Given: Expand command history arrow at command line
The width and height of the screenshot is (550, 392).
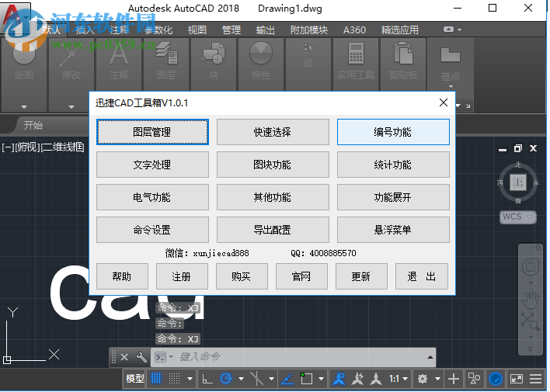Looking at the screenshot, I should (x=430, y=357).
